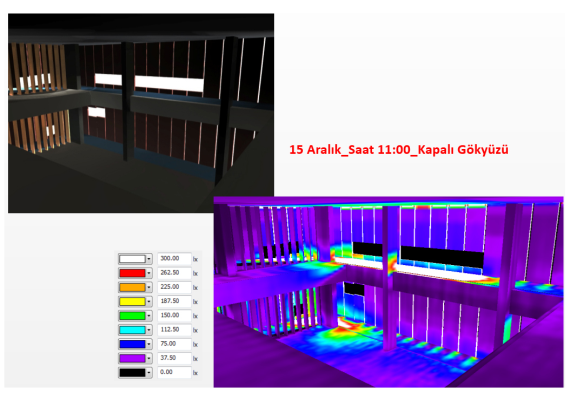Select the purple 37.50 lx color swatch
Screen dimensions: 570x400
pos(132,358)
